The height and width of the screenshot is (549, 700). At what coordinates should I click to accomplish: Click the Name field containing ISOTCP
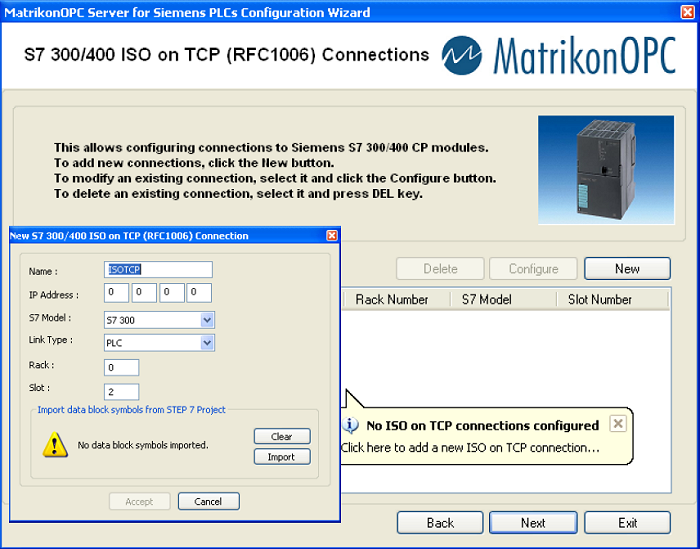tap(158, 269)
